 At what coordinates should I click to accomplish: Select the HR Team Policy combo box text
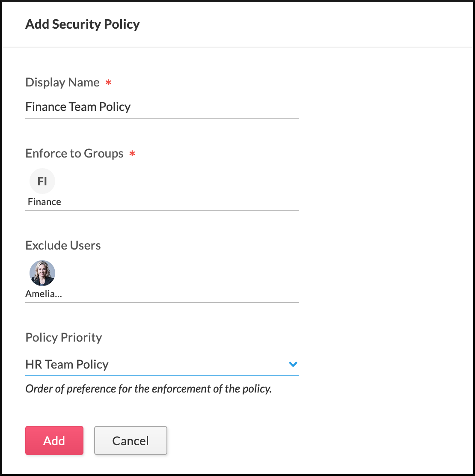[x=67, y=364]
